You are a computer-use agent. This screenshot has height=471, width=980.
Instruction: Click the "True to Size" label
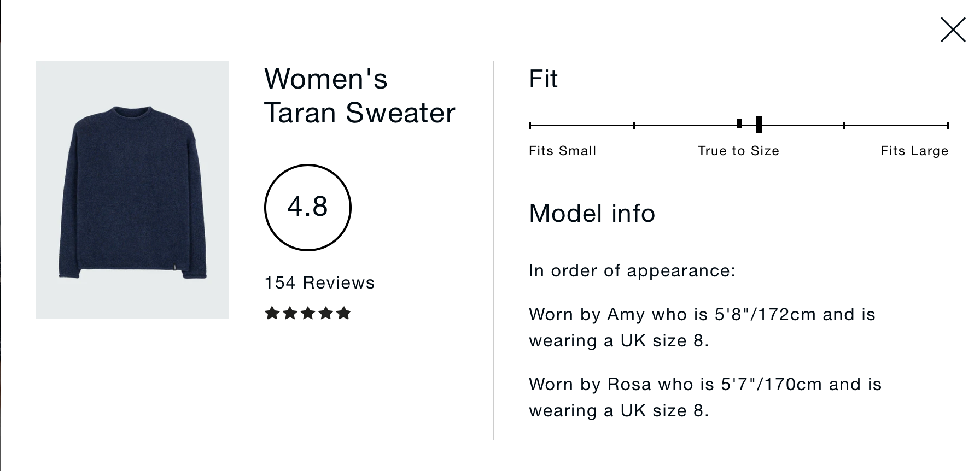(x=738, y=151)
